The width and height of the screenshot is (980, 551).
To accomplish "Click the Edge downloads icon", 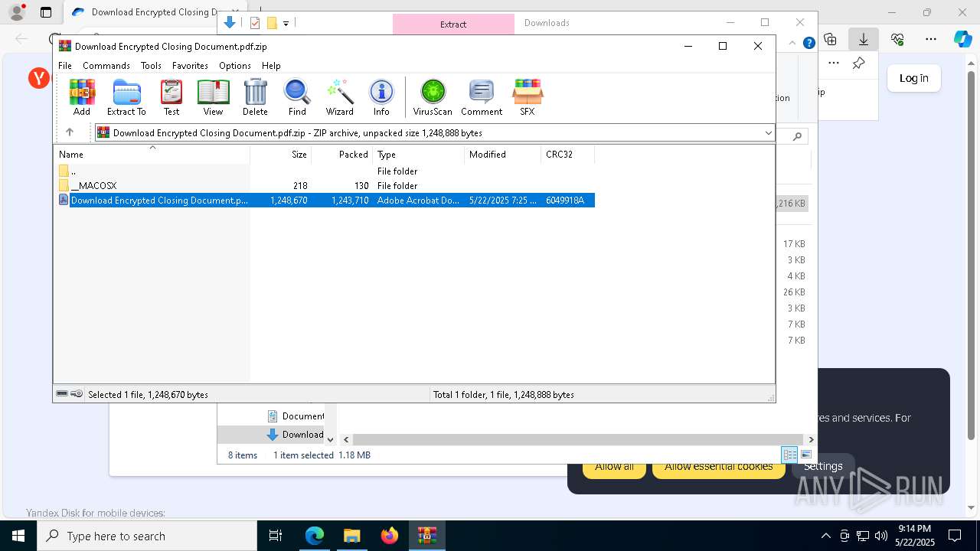I will click(863, 39).
